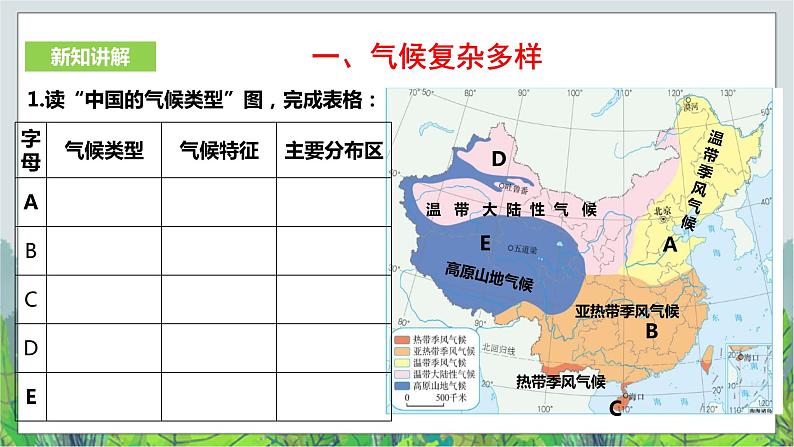Click letter E on the plateau region
Screen dimensions: 794x447
(x=485, y=243)
